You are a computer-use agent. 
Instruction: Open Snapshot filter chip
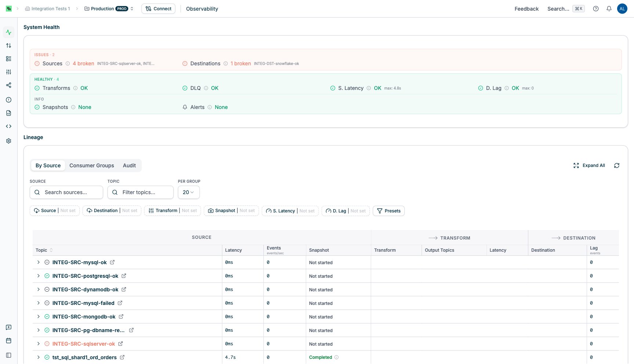click(x=231, y=211)
